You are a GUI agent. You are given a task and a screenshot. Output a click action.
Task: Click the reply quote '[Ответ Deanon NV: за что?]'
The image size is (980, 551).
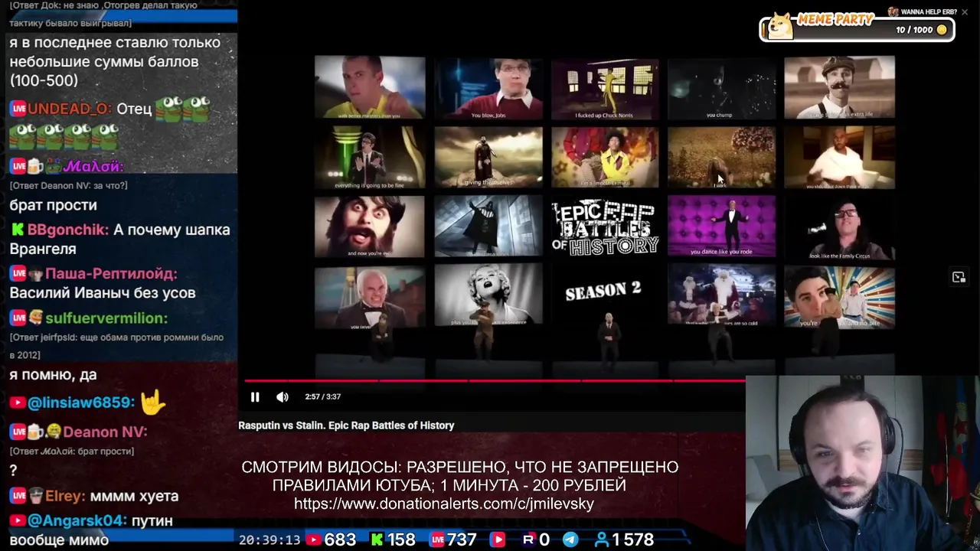click(x=68, y=185)
